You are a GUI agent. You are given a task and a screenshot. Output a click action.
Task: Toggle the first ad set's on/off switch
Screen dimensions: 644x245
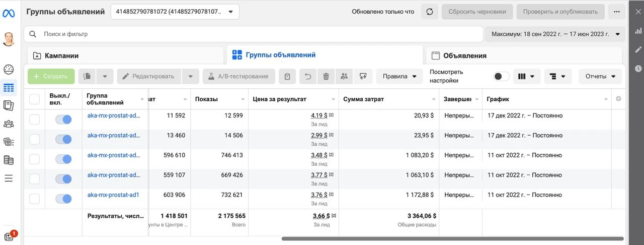[63, 119]
